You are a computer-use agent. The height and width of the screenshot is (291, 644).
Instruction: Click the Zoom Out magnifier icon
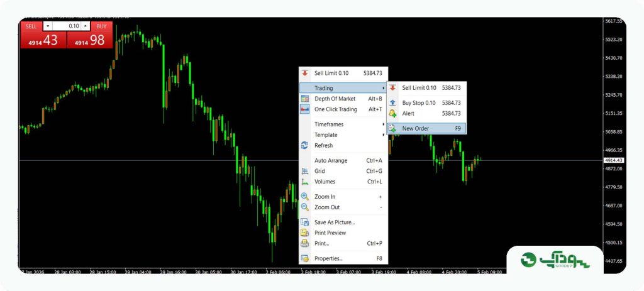tap(305, 207)
